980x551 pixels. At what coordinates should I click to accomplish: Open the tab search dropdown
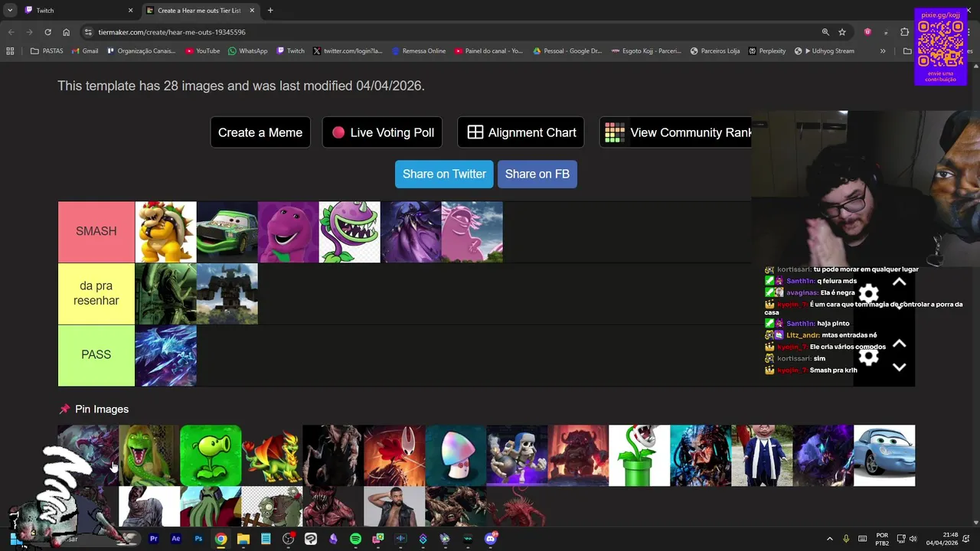(x=10, y=11)
